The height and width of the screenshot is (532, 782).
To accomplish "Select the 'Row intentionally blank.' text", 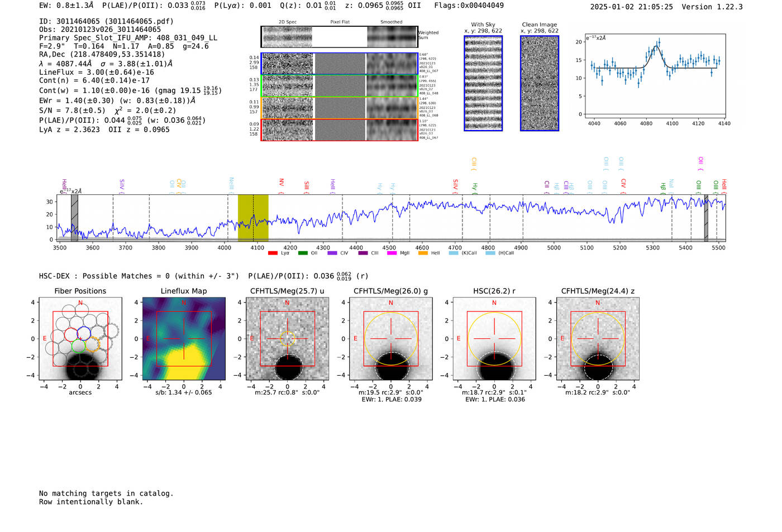I will tap(91, 502).
